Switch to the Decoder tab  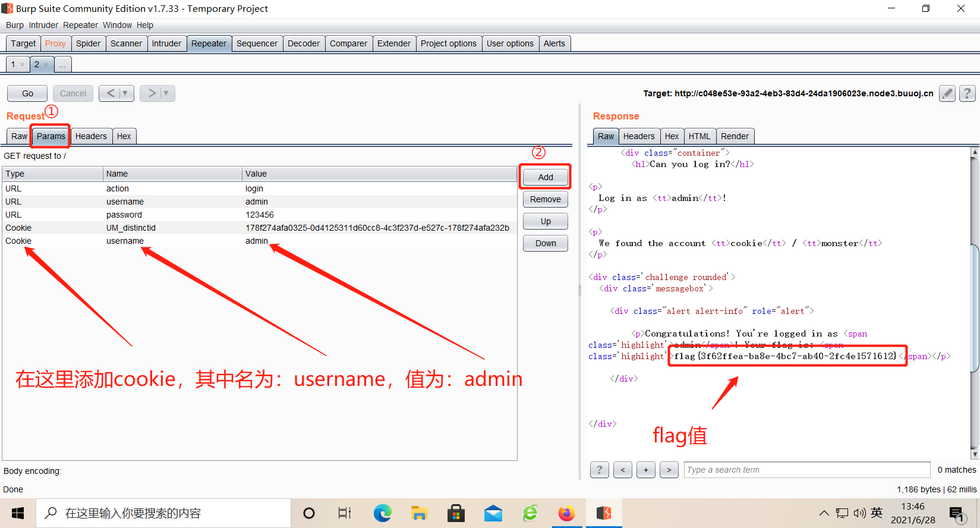click(304, 43)
